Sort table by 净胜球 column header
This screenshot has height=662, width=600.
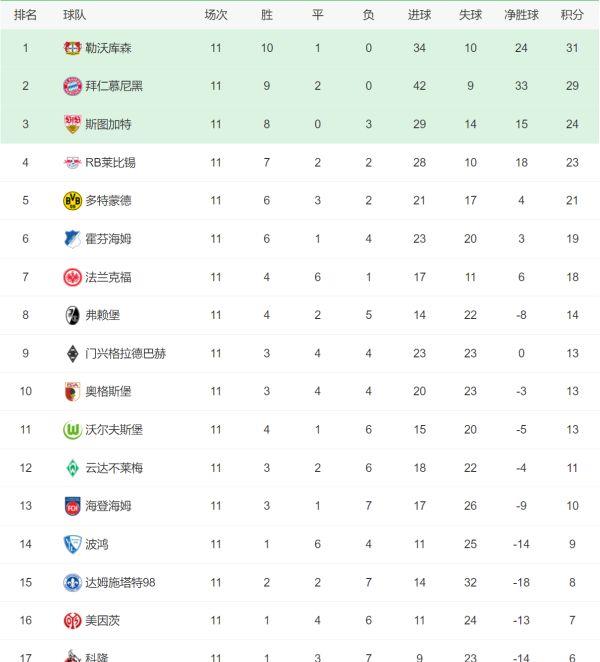[521, 15]
